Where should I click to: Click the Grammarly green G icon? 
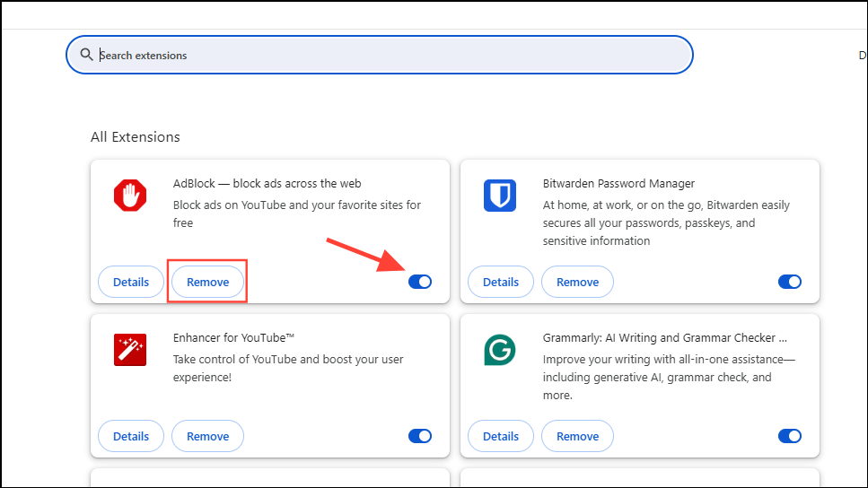pos(500,350)
